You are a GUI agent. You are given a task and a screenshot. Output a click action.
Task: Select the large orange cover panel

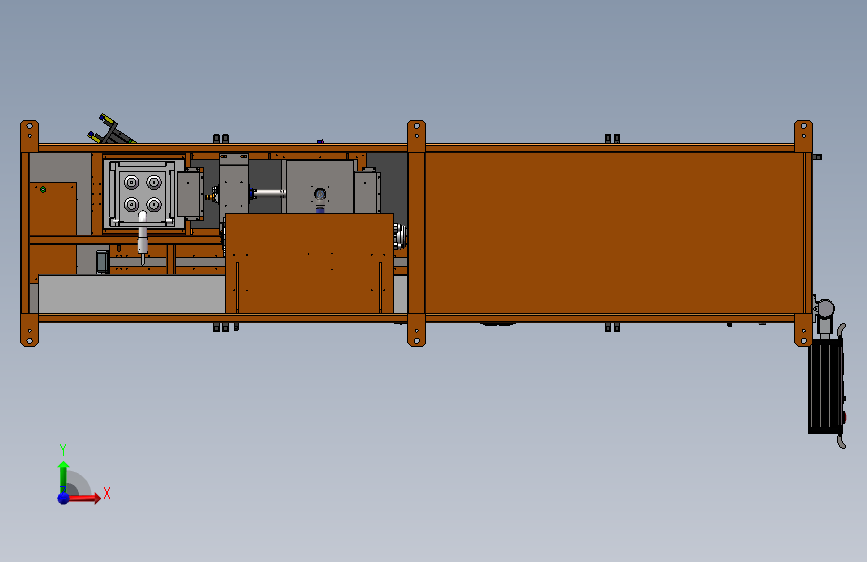(x=614, y=233)
